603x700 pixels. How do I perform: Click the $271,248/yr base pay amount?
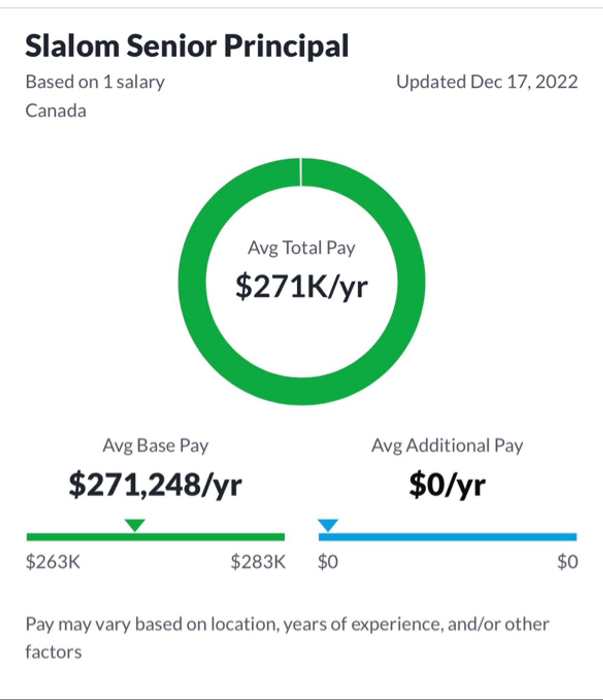click(156, 485)
